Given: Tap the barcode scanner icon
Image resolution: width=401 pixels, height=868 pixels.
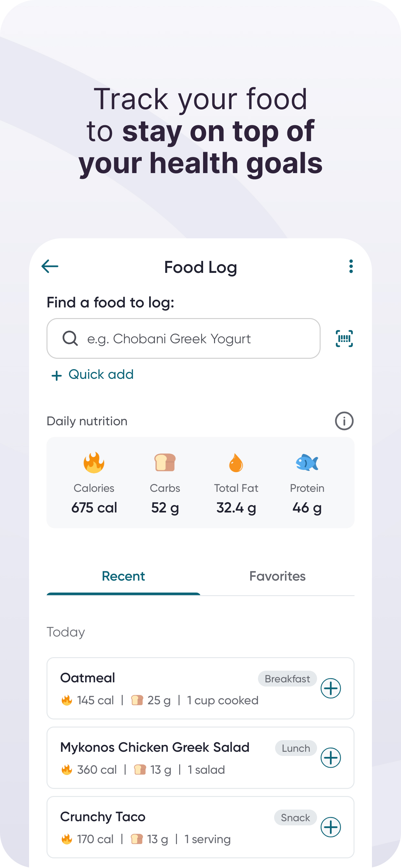Looking at the screenshot, I should 344,338.
